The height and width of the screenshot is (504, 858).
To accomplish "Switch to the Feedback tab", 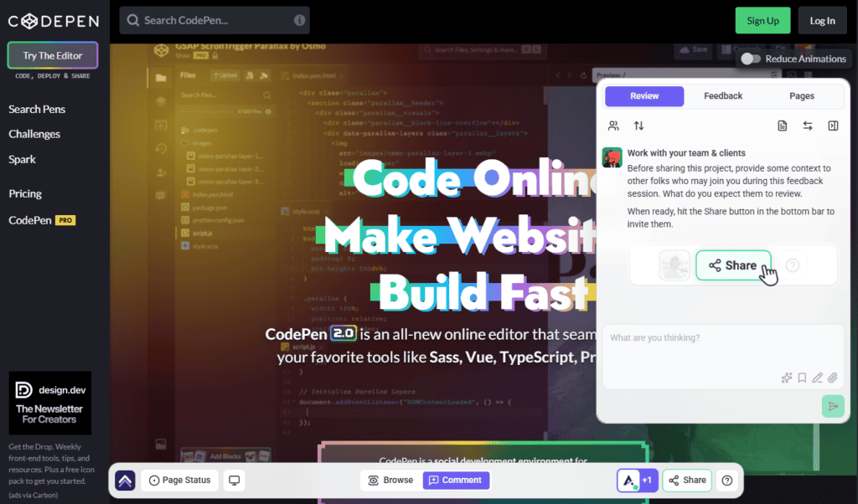I will click(x=723, y=95).
